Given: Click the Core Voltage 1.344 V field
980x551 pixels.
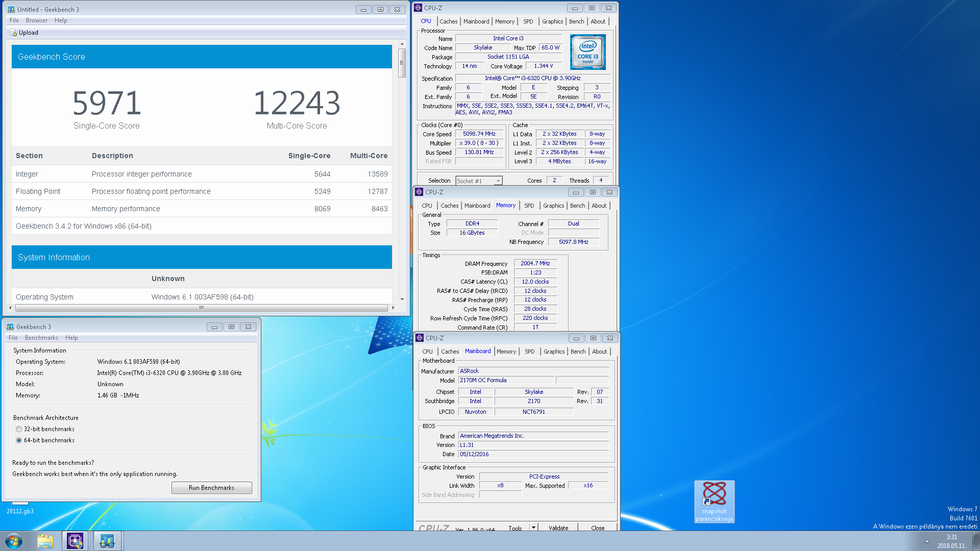Looking at the screenshot, I should 544,66.
